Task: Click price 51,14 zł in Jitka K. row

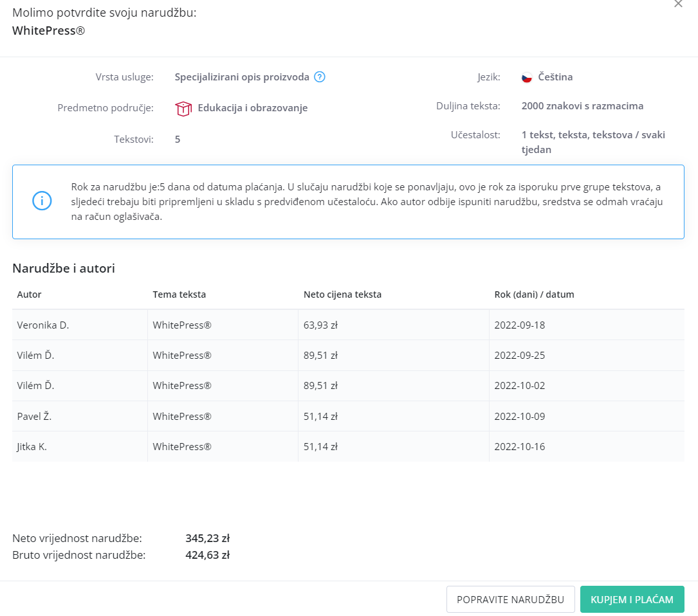Action: click(320, 447)
